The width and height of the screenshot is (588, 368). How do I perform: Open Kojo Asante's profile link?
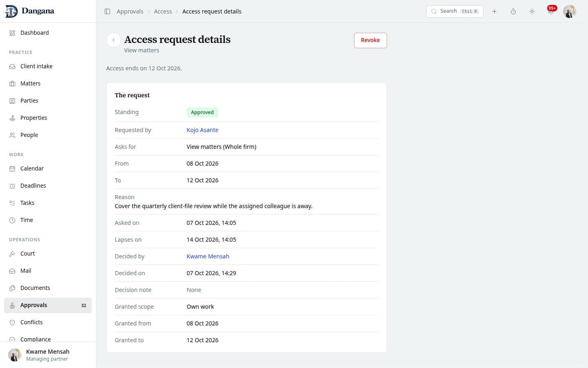[203, 130]
